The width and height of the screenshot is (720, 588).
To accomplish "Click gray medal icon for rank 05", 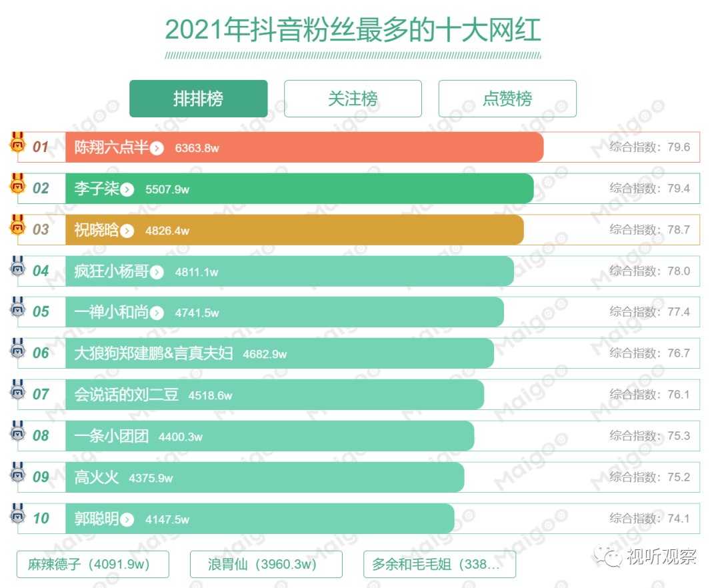I will (x=17, y=307).
